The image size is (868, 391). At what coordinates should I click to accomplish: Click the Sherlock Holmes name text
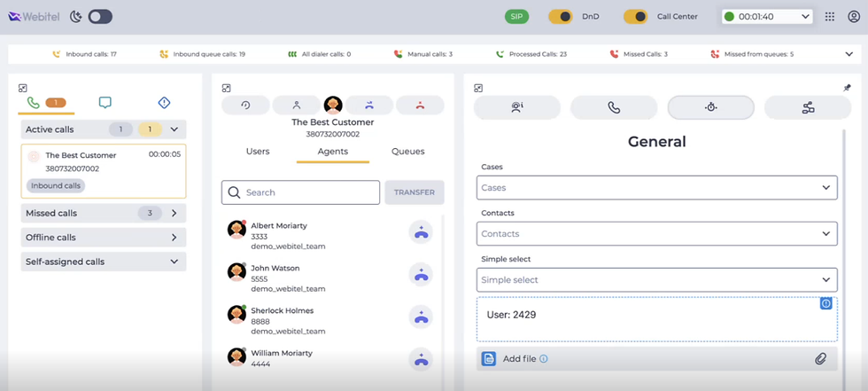pos(283,310)
